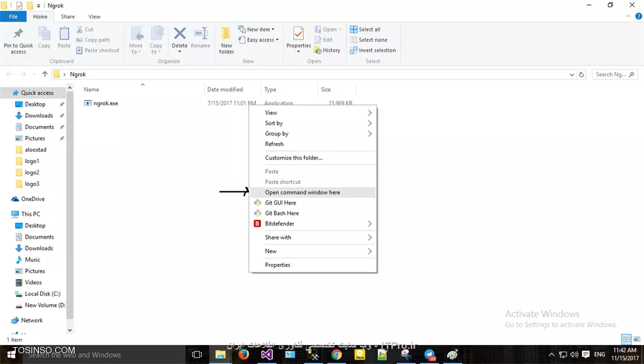This screenshot has height=364, width=644.
Task: Open OneDrive in the navigation pane
Action: click(x=33, y=199)
